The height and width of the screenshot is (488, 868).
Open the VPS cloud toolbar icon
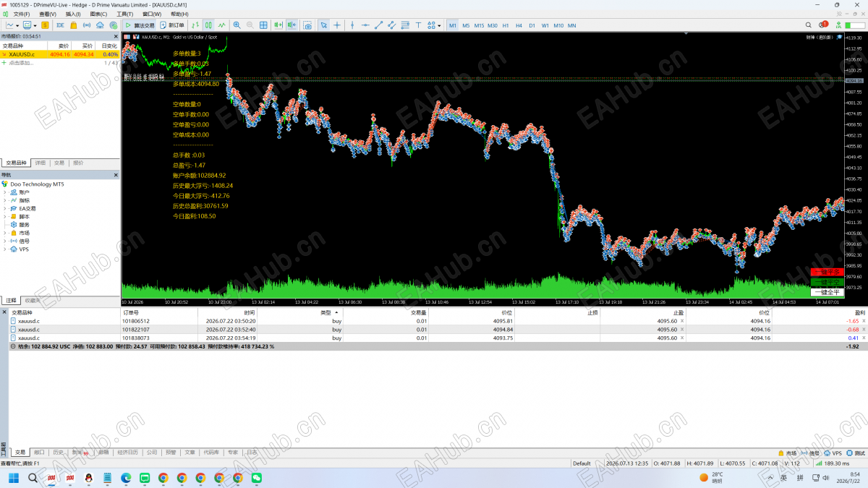(100, 25)
